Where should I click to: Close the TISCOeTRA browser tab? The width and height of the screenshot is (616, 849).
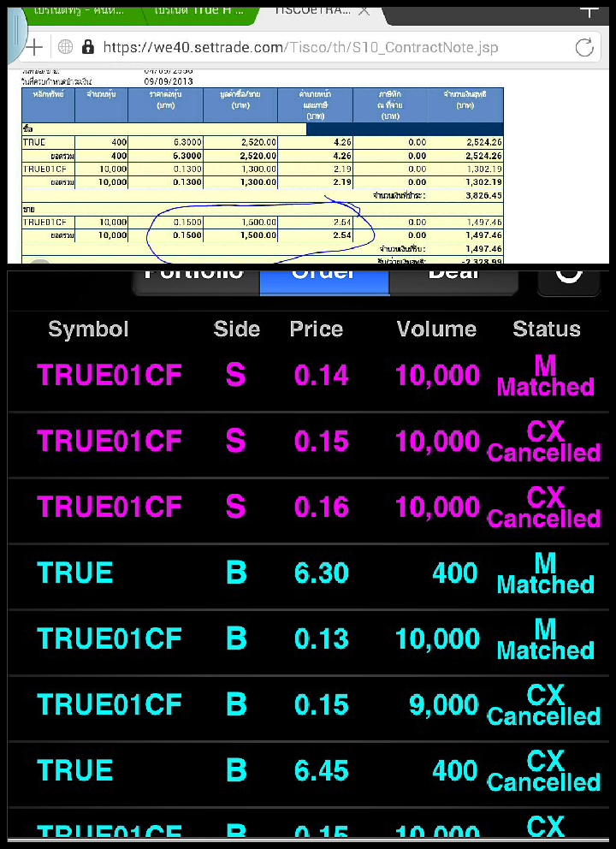364,11
